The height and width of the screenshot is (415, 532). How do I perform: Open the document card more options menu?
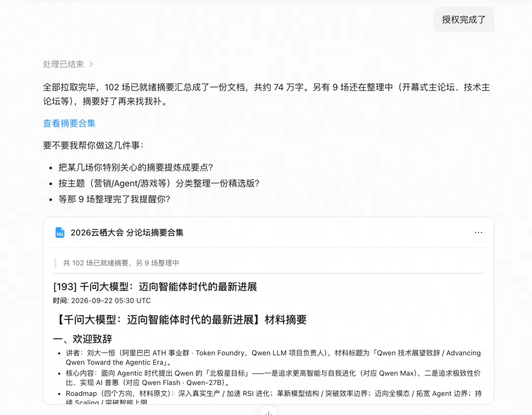click(478, 232)
